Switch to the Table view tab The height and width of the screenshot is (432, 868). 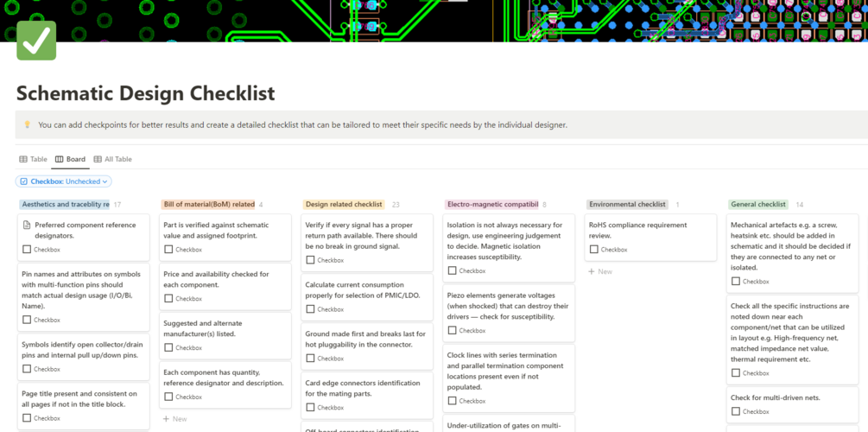(x=34, y=159)
